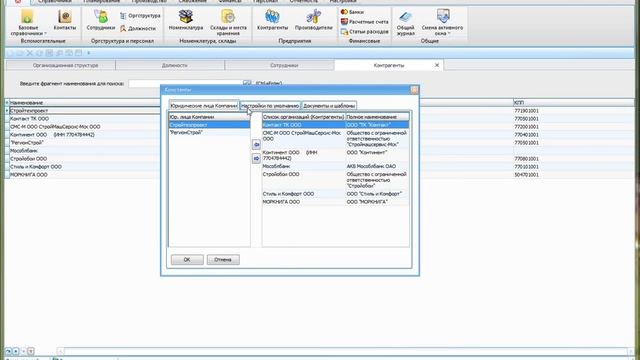This screenshot has height=360, width=640.
Task: Select Мособлбанк row in the dialog list
Action: [x=335, y=167]
